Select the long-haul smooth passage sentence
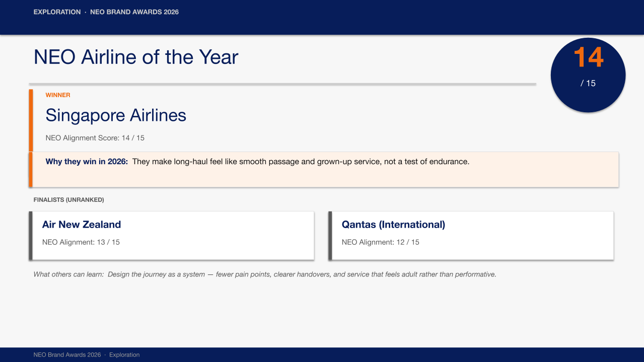This screenshot has height=362, width=644. pyautogui.click(x=301, y=162)
